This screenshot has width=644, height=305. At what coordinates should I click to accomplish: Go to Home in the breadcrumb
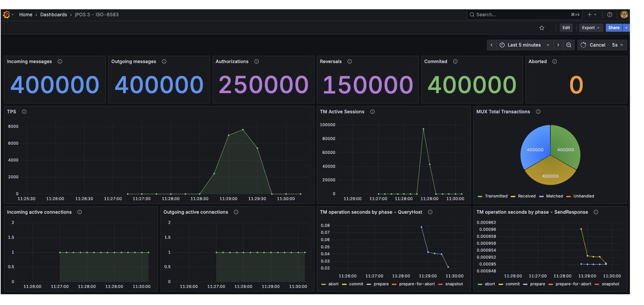26,14
